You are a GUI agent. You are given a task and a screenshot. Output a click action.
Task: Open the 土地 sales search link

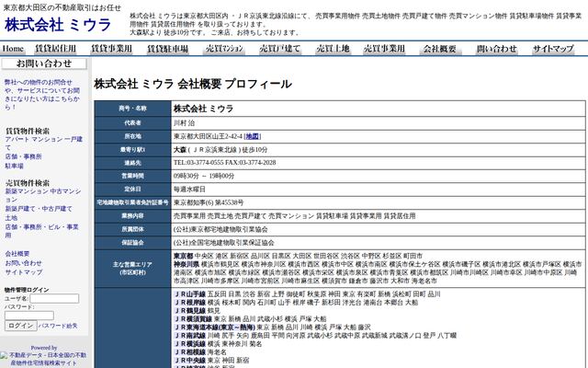click(11, 217)
